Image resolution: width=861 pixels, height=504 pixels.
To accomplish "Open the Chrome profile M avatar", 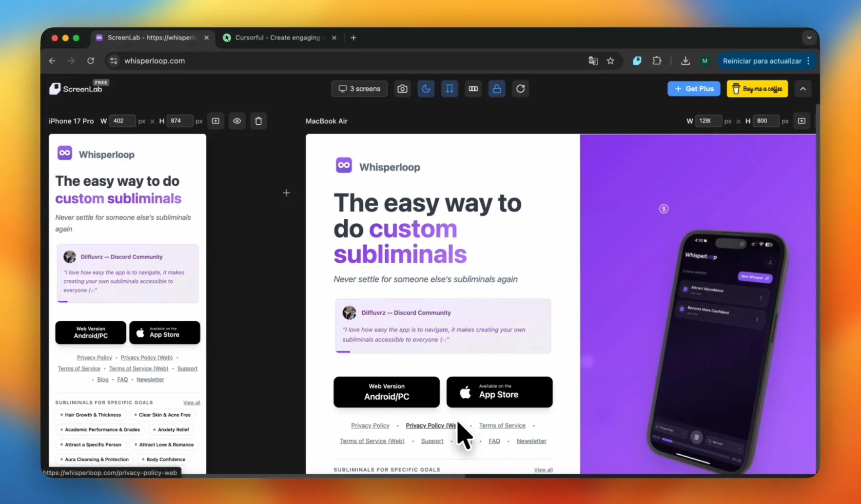I will point(704,61).
